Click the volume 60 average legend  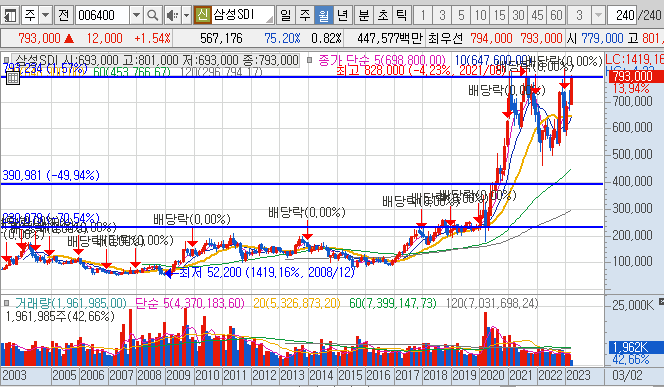point(393,303)
